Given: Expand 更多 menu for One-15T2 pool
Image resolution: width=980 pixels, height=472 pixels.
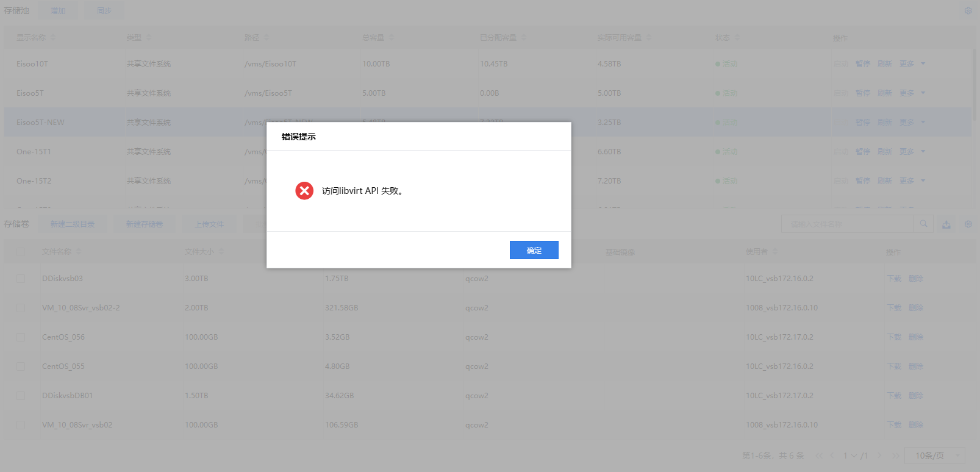Looking at the screenshot, I should pos(912,181).
